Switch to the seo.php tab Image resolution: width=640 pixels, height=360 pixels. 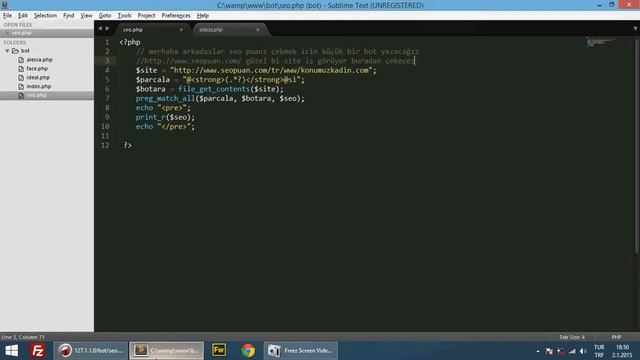point(151,30)
